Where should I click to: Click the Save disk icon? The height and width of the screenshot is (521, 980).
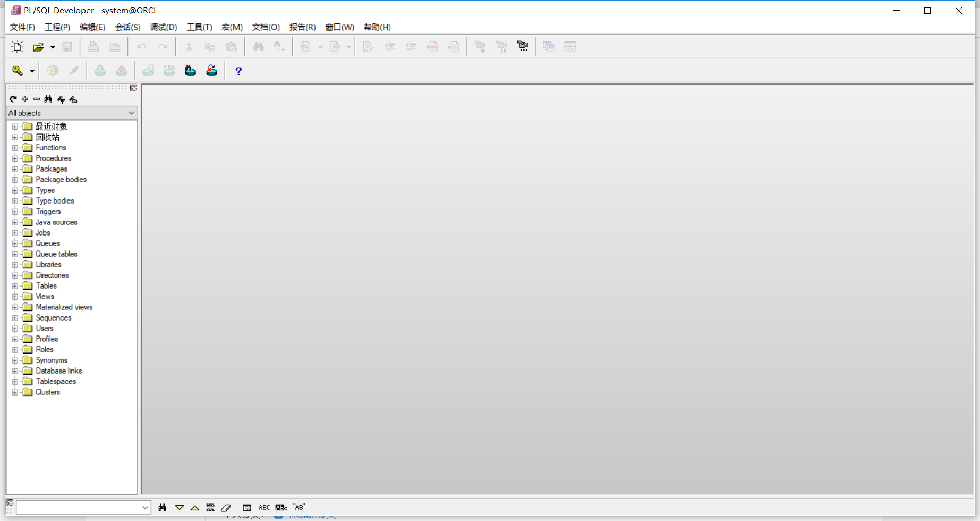(x=67, y=47)
